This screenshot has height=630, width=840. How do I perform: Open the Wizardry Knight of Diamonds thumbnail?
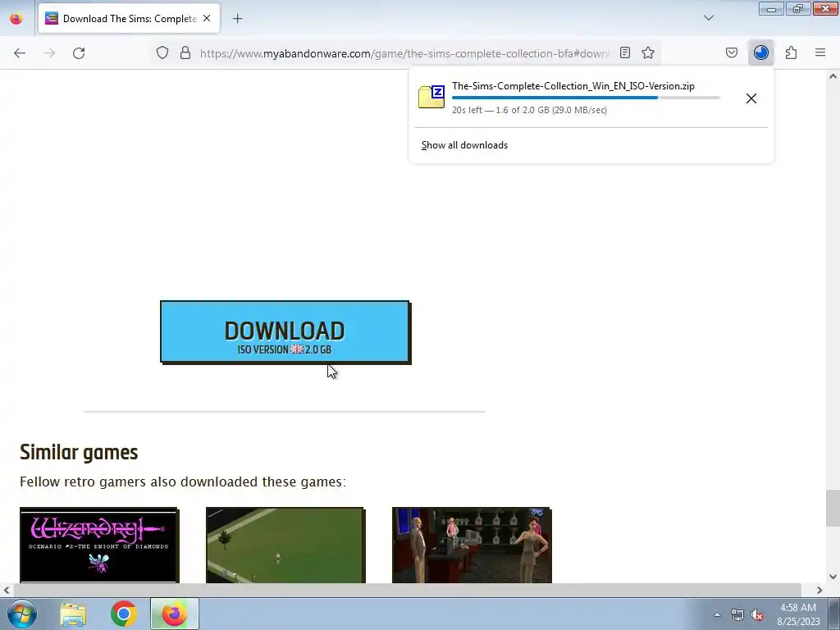click(99, 545)
